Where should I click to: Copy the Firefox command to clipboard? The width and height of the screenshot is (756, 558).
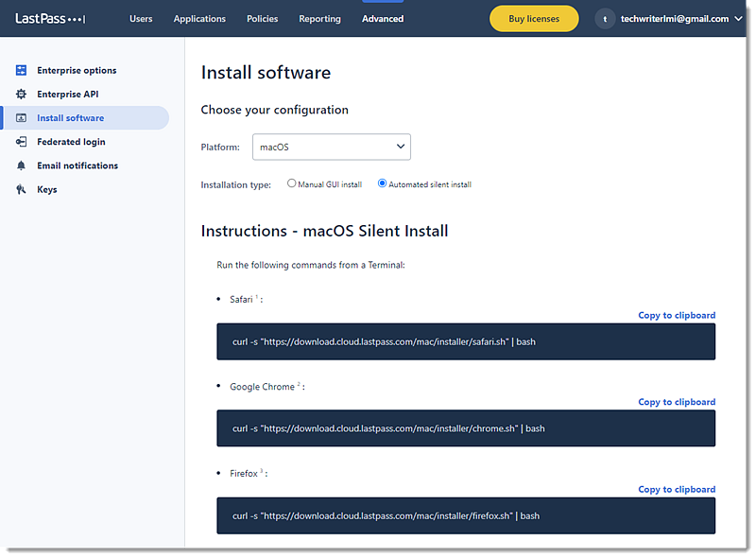coord(676,489)
